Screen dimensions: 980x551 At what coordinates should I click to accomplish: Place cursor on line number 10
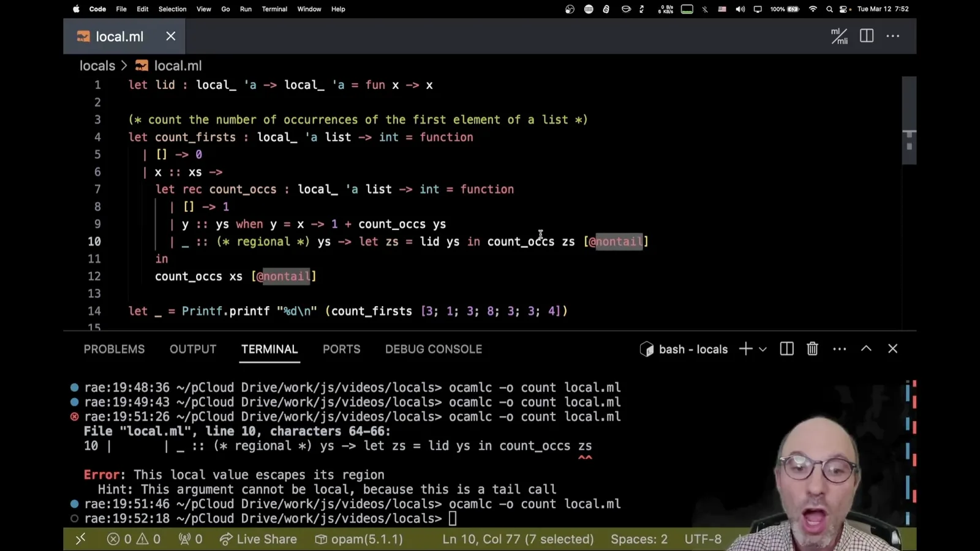tap(94, 241)
